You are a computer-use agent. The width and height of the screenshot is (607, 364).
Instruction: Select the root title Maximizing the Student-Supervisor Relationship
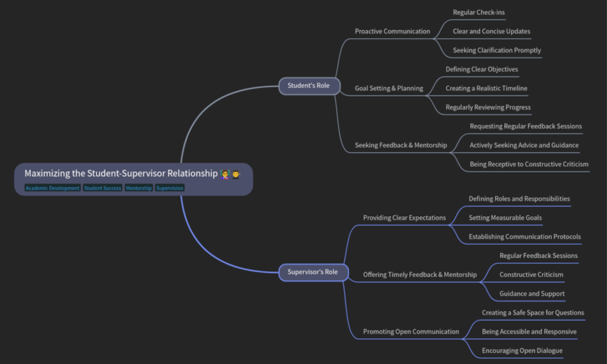[x=121, y=174]
